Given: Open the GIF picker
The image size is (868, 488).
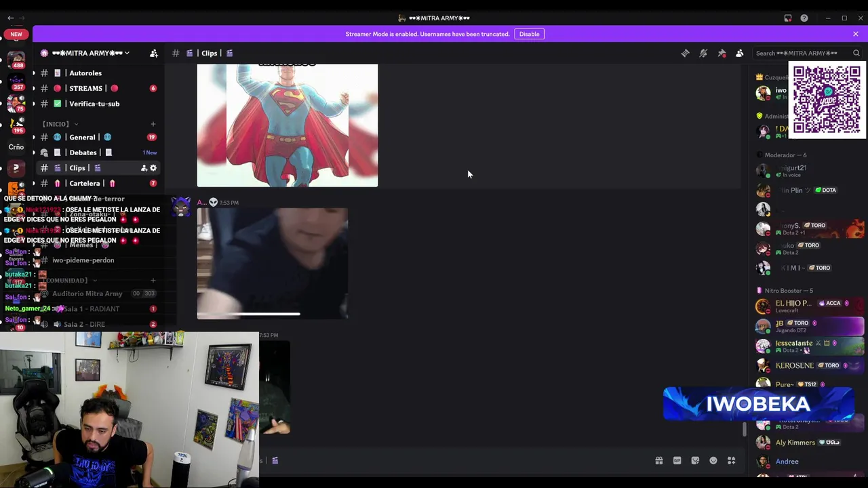Looking at the screenshot, I should tap(677, 461).
